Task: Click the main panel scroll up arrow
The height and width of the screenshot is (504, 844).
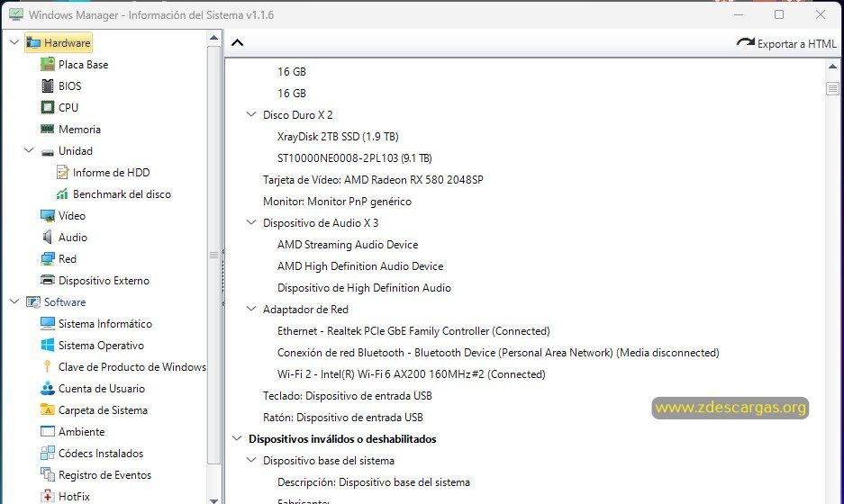Action: point(832,67)
